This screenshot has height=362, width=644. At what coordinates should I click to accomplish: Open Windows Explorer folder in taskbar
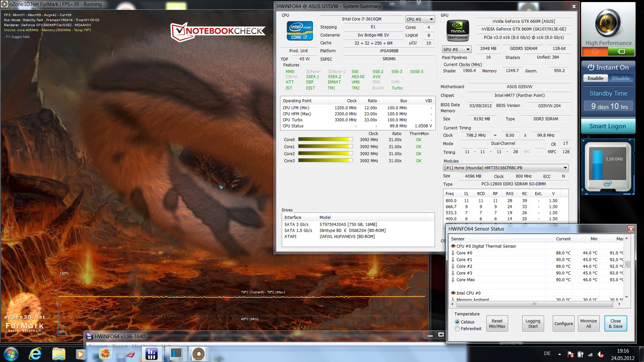click(x=58, y=354)
